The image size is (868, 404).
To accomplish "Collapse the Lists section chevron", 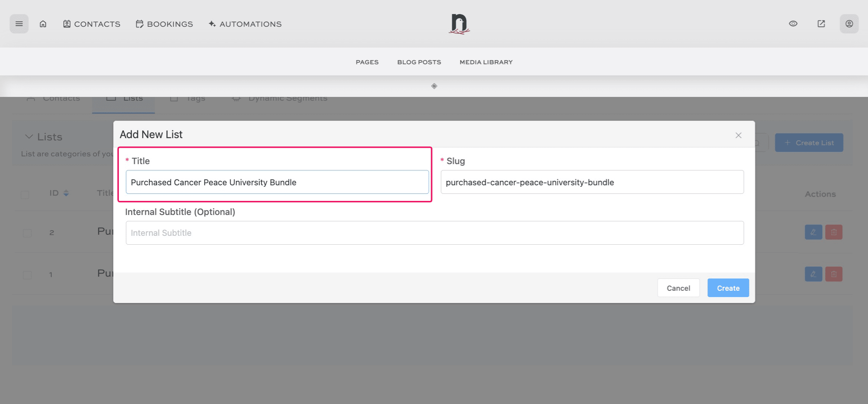I will (x=29, y=137).
